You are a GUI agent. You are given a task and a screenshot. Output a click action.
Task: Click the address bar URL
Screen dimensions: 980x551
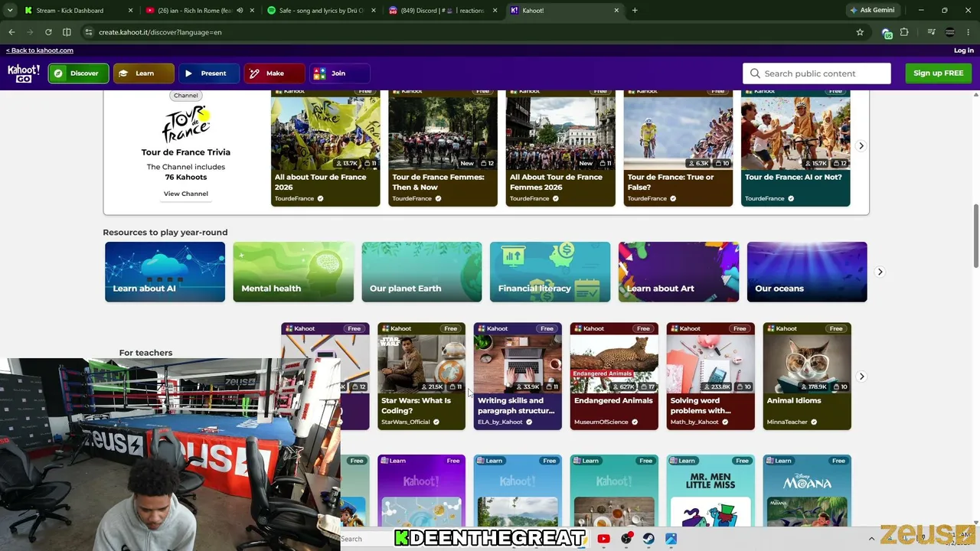[160, 32]
